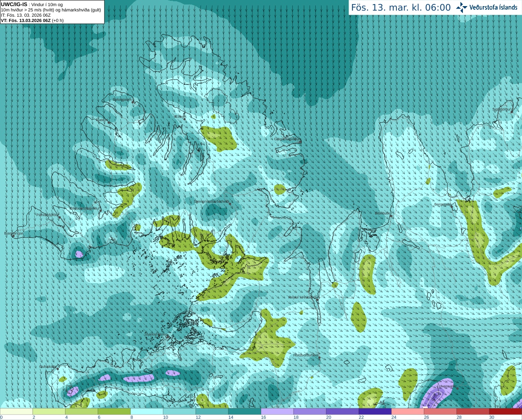Image resolution: width=522 pixels, height=420 pixels.
Task: Click the Bjargtangar station label
Action: 14,233
